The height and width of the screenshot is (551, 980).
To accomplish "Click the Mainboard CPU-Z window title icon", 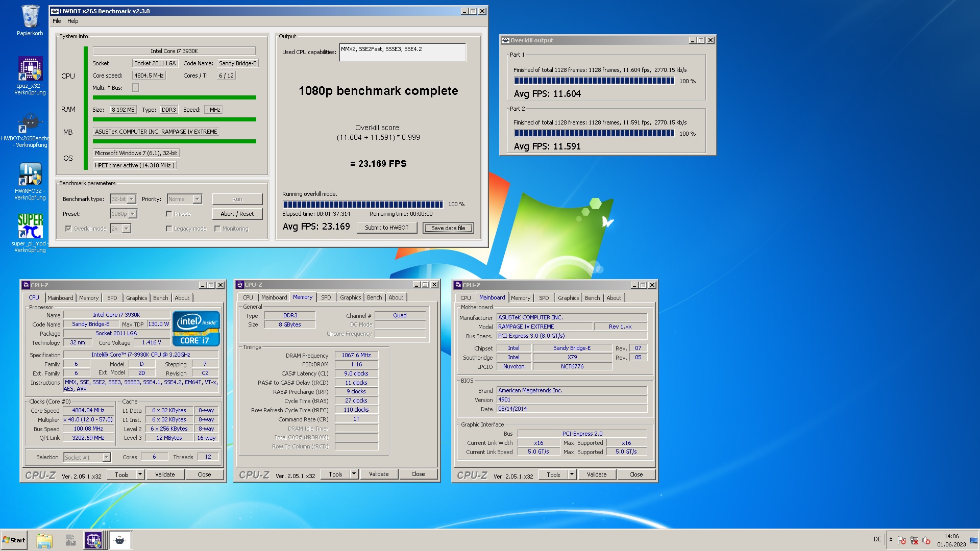I will point(458,285).
